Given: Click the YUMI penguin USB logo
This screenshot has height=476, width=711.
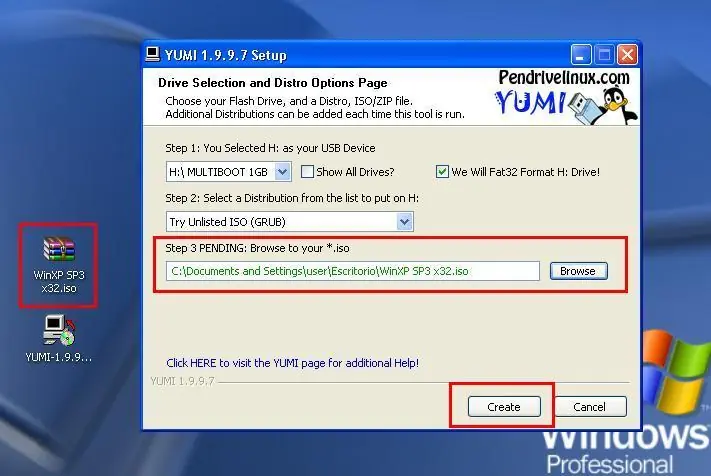Looking at the screenshot, I should [567, 105].
